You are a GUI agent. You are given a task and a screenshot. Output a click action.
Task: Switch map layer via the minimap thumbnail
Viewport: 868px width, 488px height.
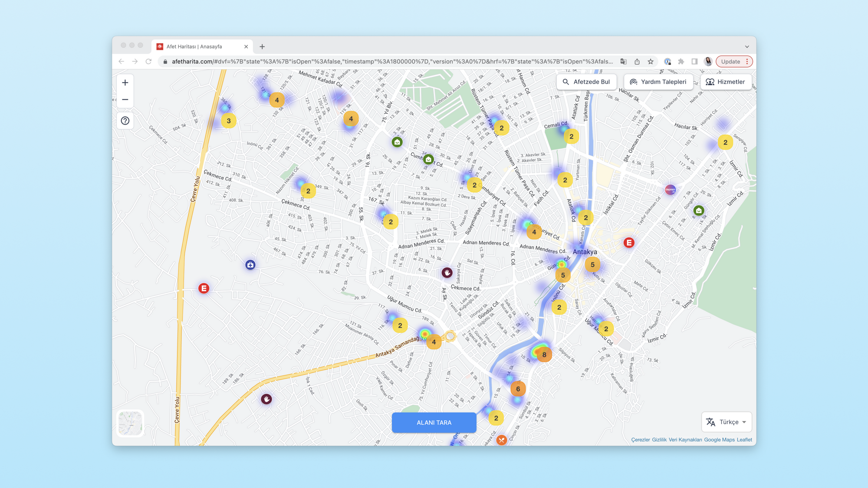(130, 423)
